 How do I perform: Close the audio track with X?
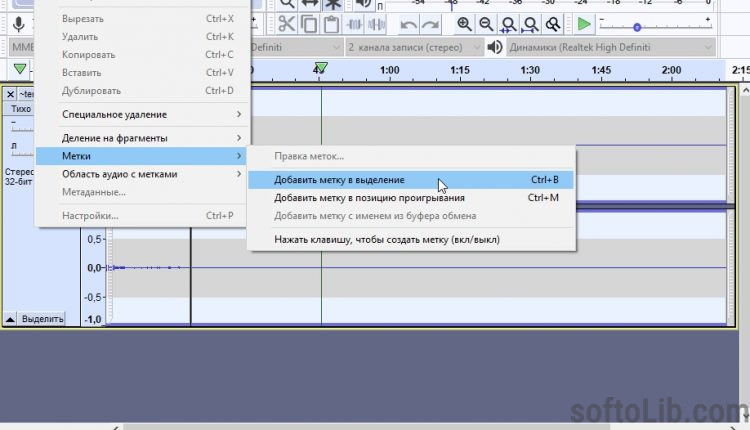pos(10,94)
